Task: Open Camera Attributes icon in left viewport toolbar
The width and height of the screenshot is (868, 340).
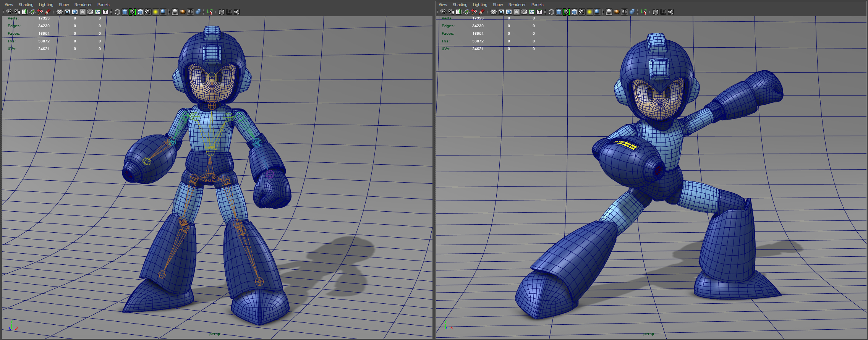Action: point(17,12)
